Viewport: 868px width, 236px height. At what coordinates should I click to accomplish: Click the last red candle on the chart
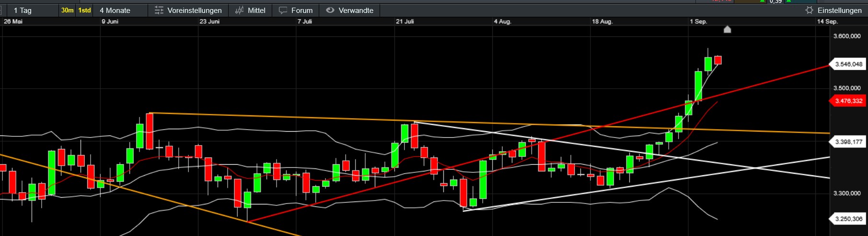point(718,60)
